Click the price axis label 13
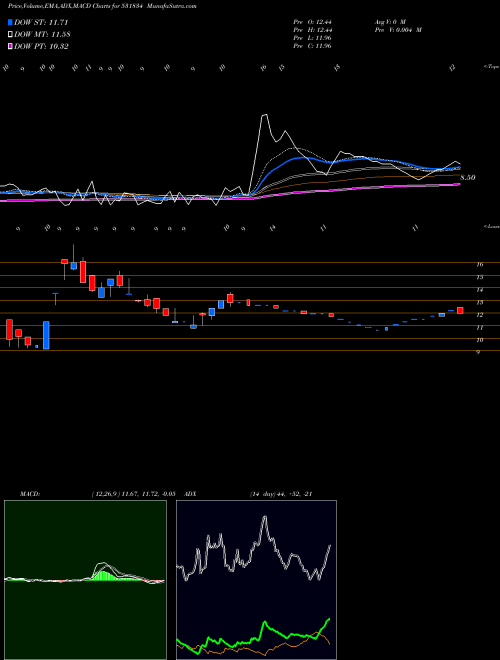The image size is (500, 660). click(x=479, y=303)
